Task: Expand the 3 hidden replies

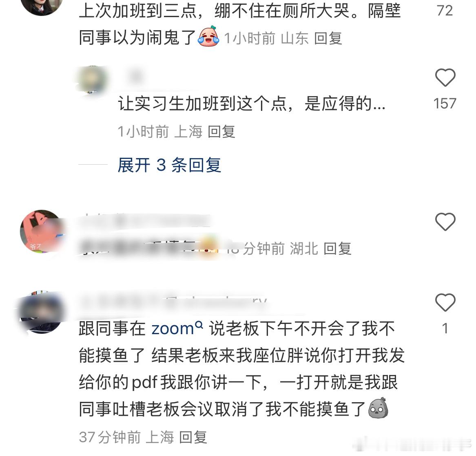Action: (169, 165)
